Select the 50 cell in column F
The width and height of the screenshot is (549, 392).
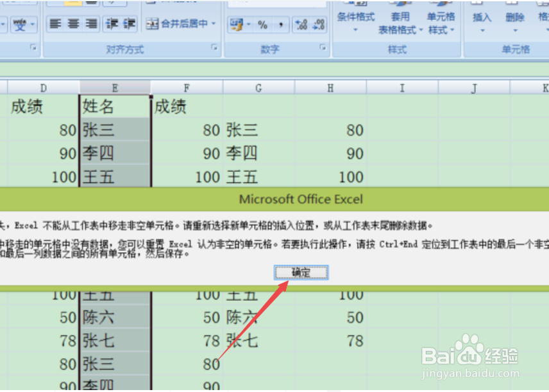[x=187, y=317]
